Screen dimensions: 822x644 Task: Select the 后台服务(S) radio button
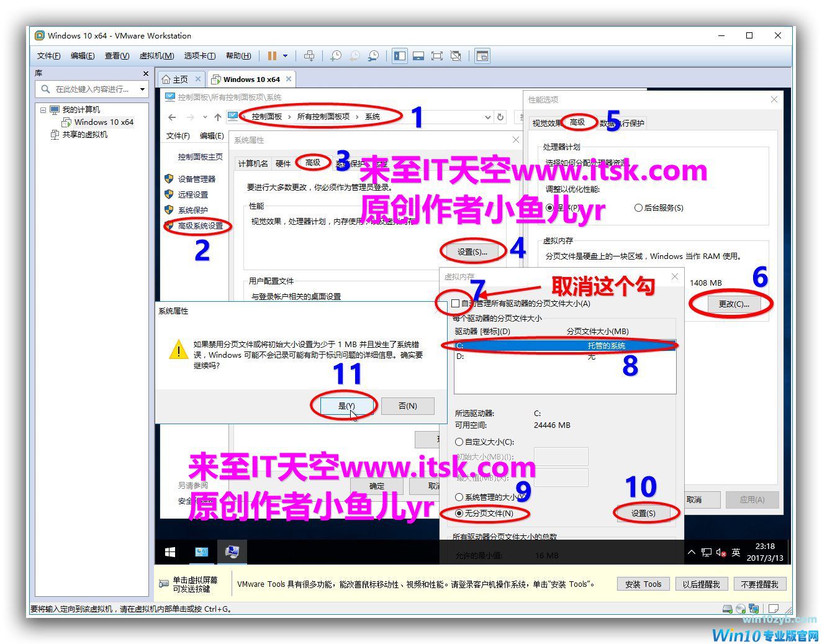(x=638, y=207)
